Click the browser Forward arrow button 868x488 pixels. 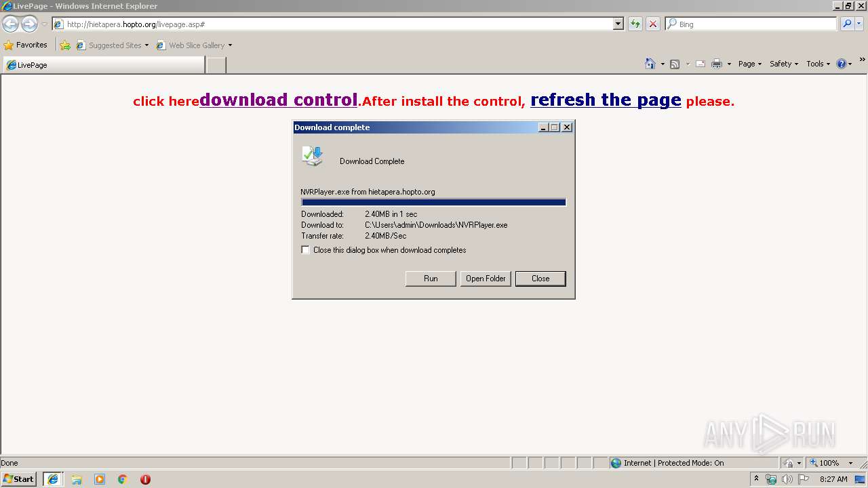(x=29, y=24)
